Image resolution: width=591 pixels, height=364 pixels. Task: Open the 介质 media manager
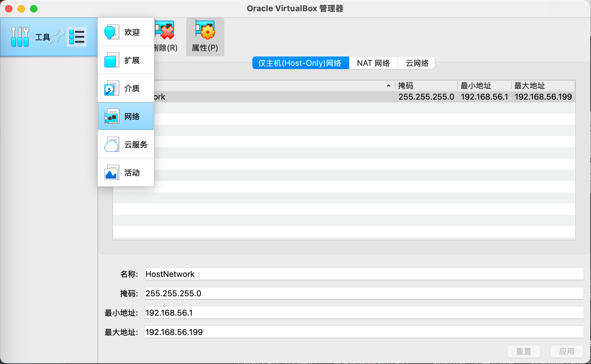[126, 88]
